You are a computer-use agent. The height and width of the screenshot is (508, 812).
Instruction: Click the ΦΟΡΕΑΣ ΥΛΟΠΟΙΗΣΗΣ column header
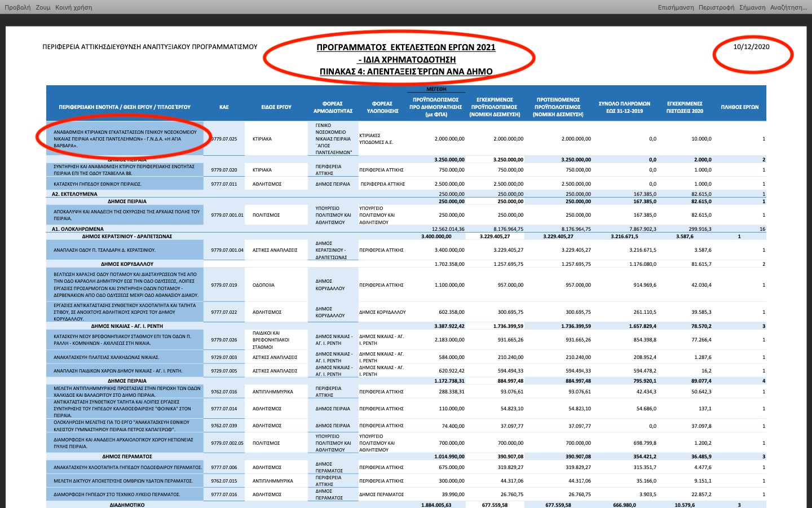coord(382,107)
